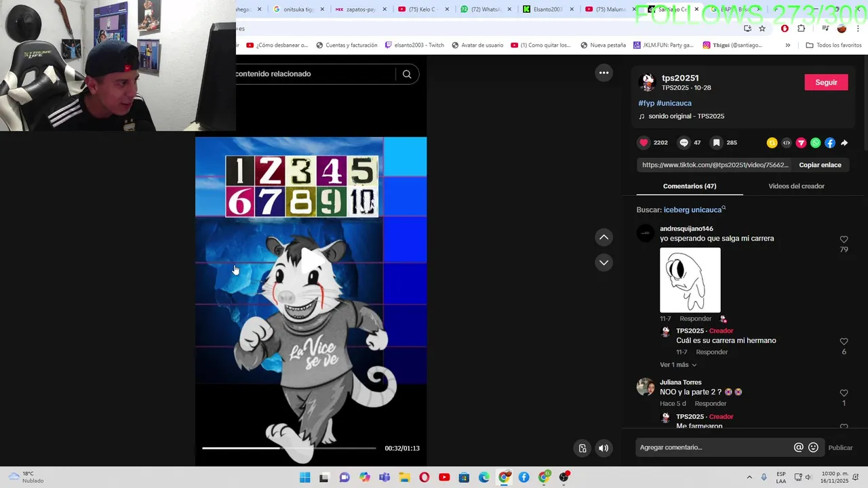Open the media control icon in toolbar
868x488 pixels.
[825, 28]
